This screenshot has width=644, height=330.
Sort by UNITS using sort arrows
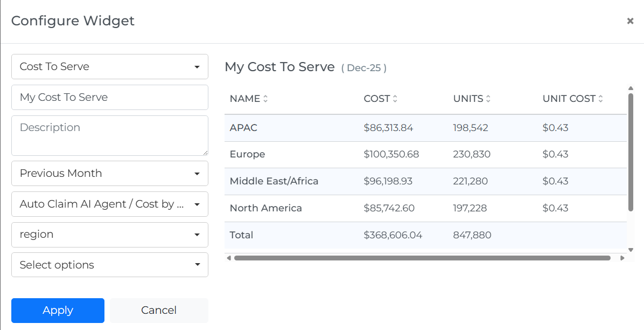coord(488,99)
